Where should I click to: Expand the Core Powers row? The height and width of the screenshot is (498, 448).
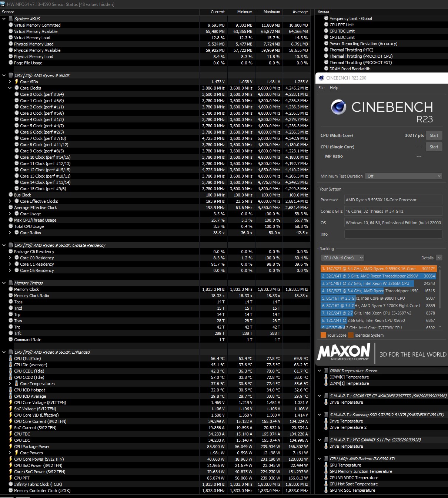click(10, 452)
